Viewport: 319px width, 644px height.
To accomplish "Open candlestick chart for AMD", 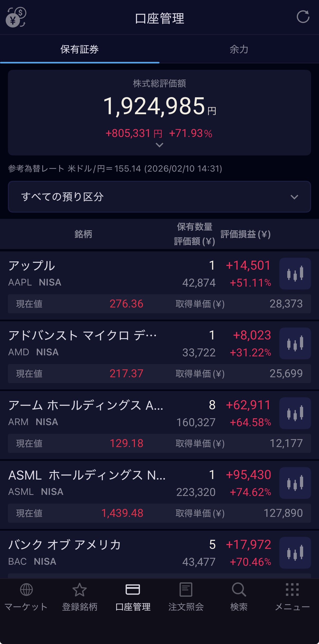I will 295,343.
